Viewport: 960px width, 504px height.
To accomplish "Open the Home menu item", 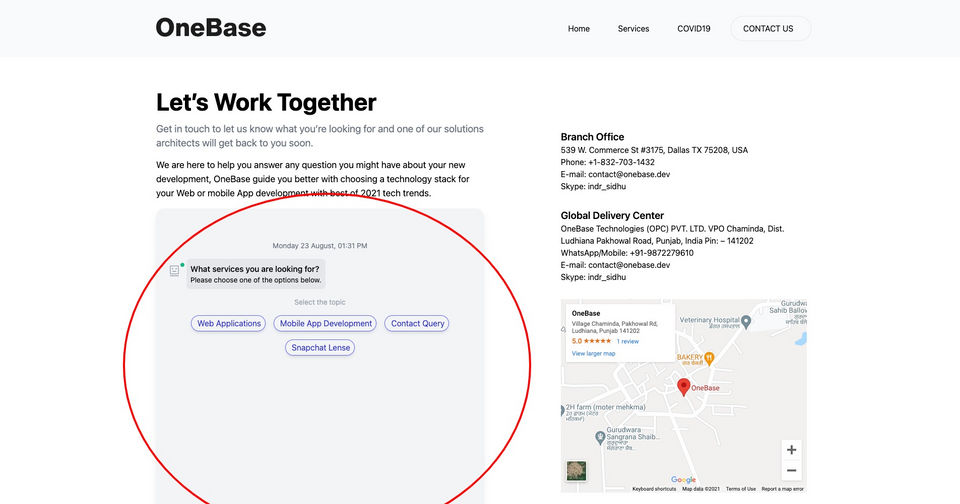I will 579,29.
